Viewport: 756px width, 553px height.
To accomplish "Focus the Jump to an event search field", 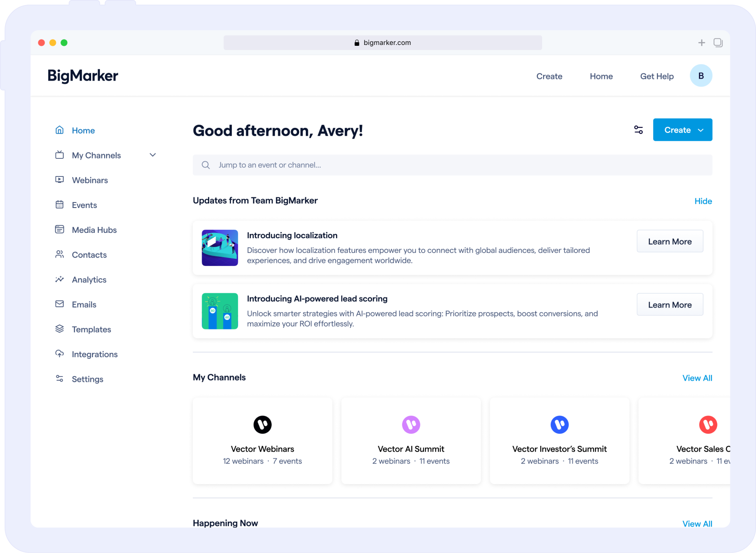I will (452, 165).
